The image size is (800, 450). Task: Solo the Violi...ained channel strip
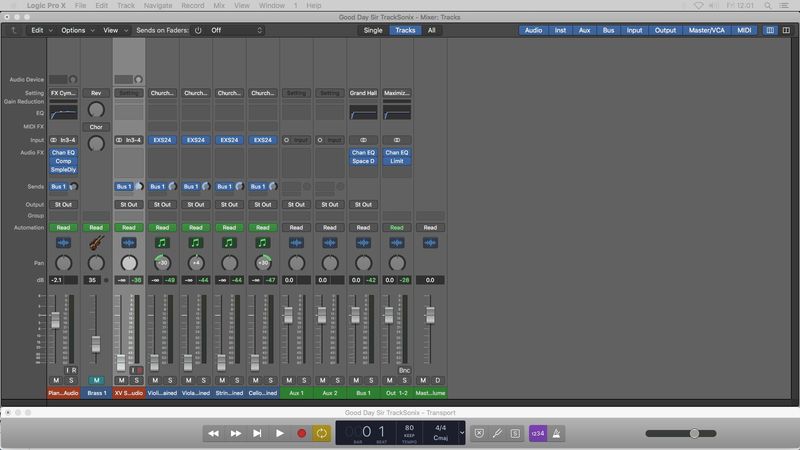[x=170, y=380]
